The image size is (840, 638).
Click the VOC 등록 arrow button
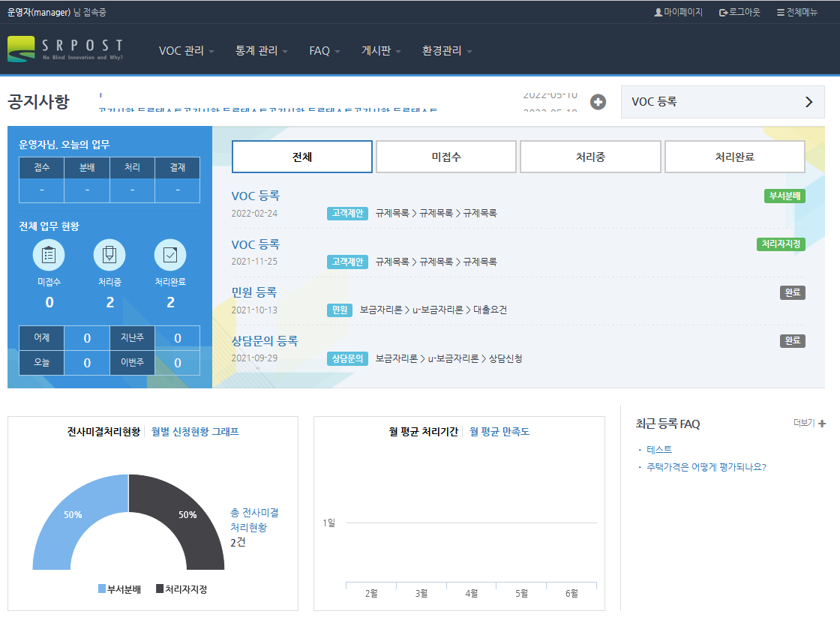(x=808, y=102)
